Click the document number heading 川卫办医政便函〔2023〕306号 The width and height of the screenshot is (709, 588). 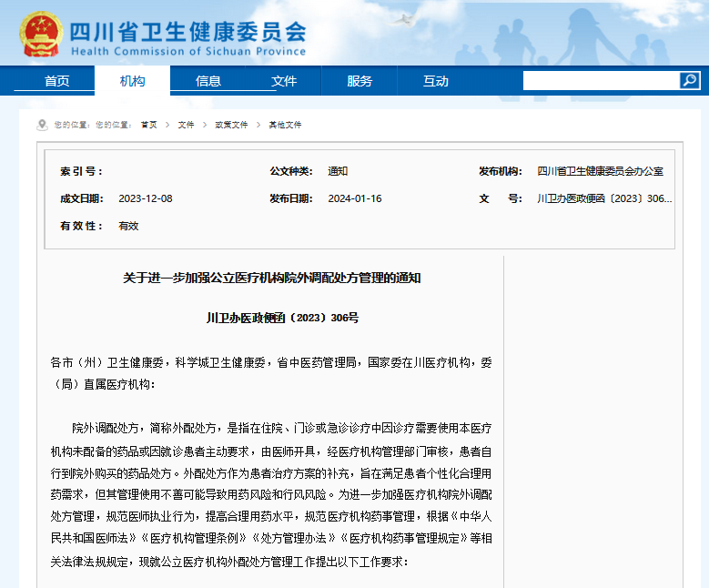283,318
